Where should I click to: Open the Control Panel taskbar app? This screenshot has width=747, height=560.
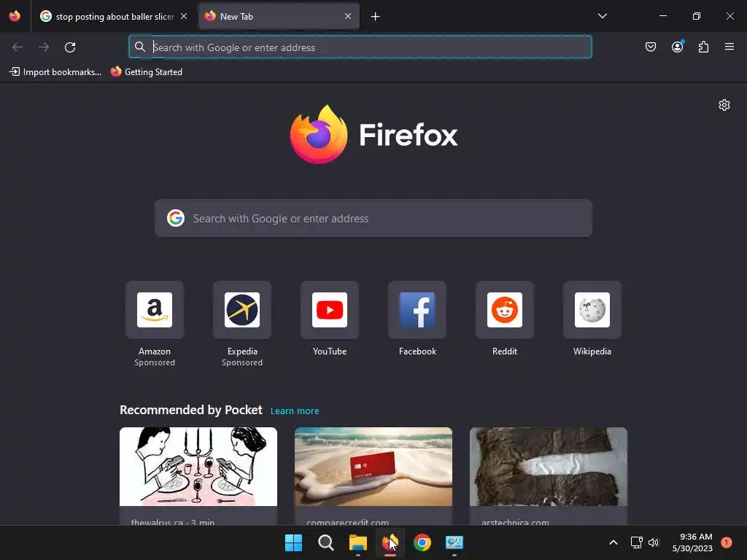pos(454,542)
